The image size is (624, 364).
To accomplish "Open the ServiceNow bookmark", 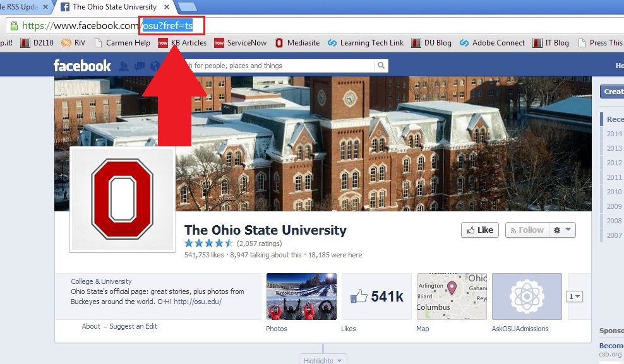I will pyautogui.click(x=243, y=43).
